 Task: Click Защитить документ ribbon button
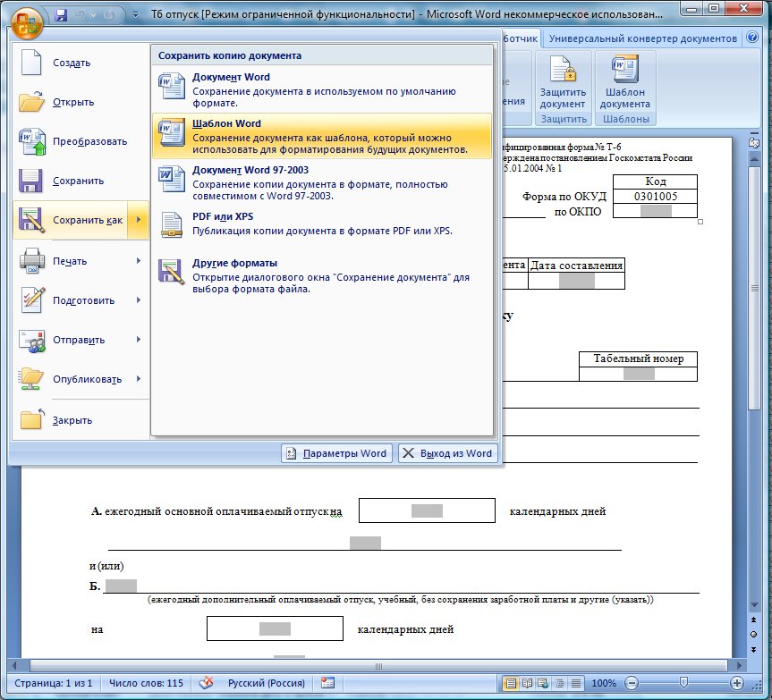tap(563, 82)
